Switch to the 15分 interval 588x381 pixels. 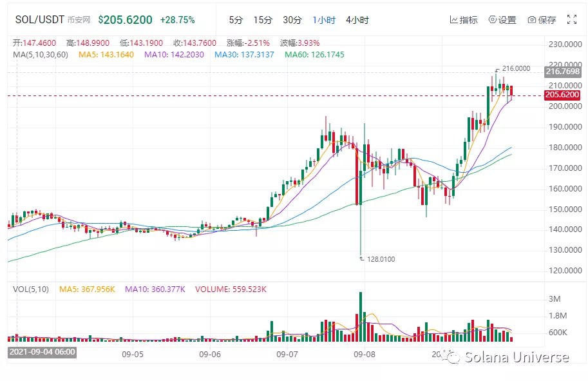point(263,20)
